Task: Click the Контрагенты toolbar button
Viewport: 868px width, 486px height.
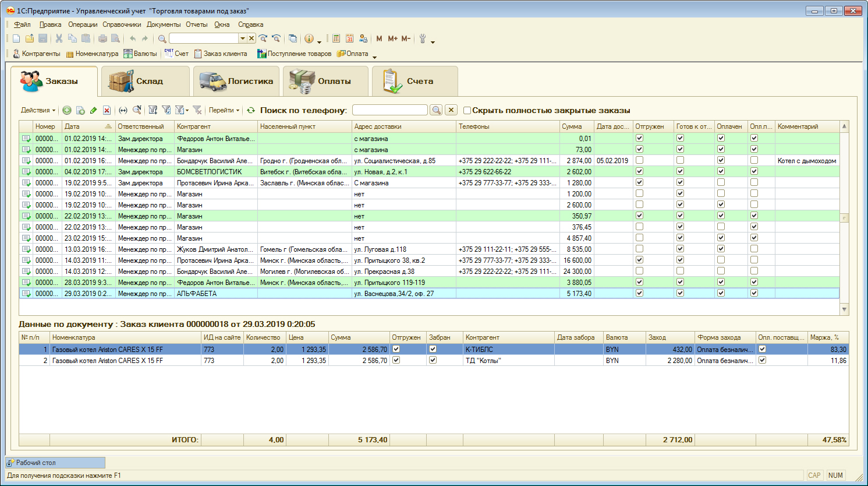Action: point(36,54)
